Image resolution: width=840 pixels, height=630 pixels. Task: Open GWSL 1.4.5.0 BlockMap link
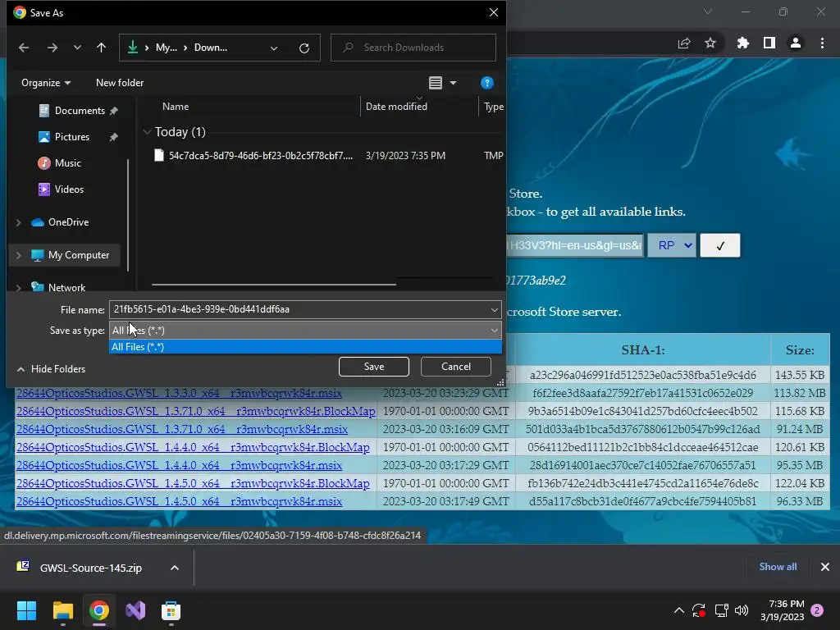[x=193, y=484]
